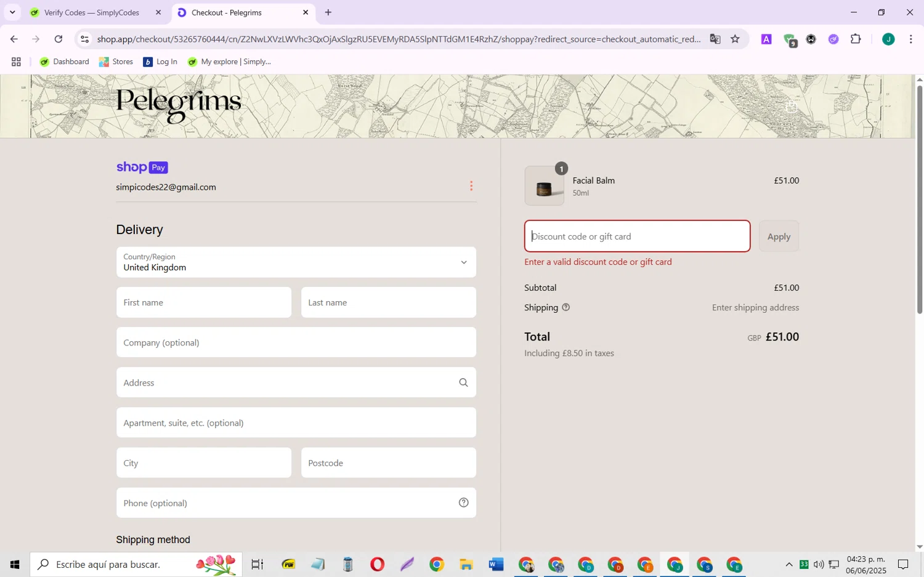Click the volume speaker tray icon

[819, 564]
